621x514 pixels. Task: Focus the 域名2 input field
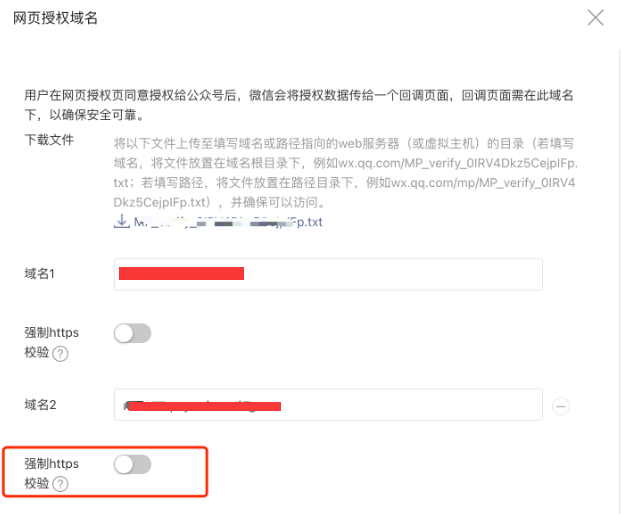coord(328,405)
